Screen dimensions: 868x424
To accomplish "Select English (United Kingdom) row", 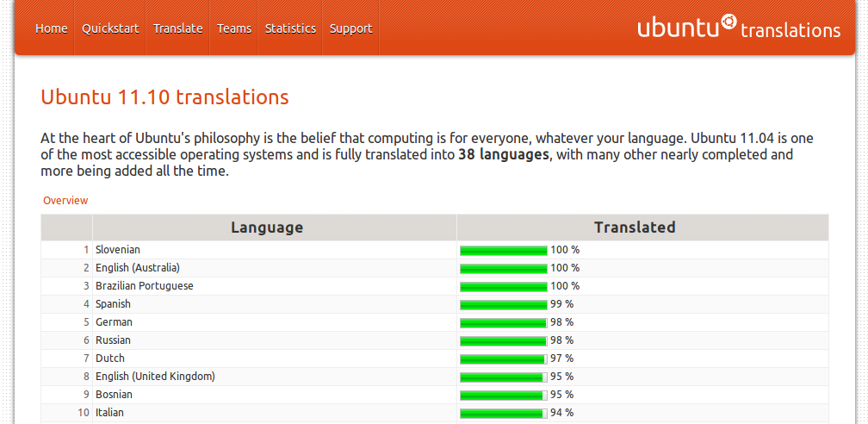I will [435, 377].
